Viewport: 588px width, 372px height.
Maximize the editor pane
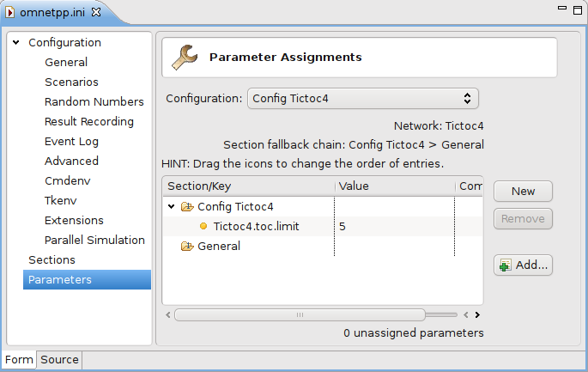click(578, 9)
